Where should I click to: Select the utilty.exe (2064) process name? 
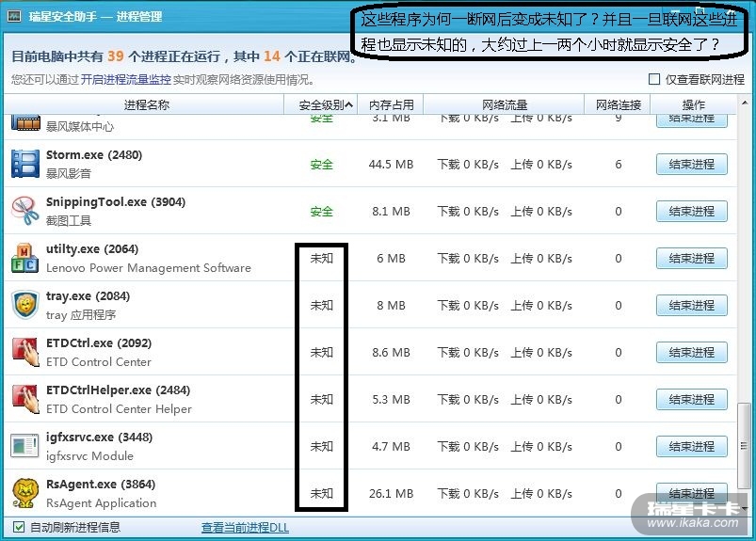pos(92,249)
